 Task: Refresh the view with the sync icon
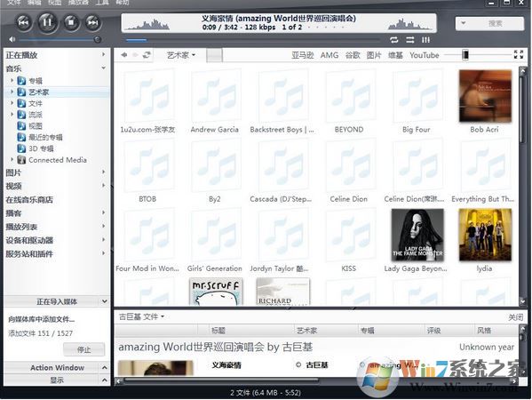click(147, 55)
